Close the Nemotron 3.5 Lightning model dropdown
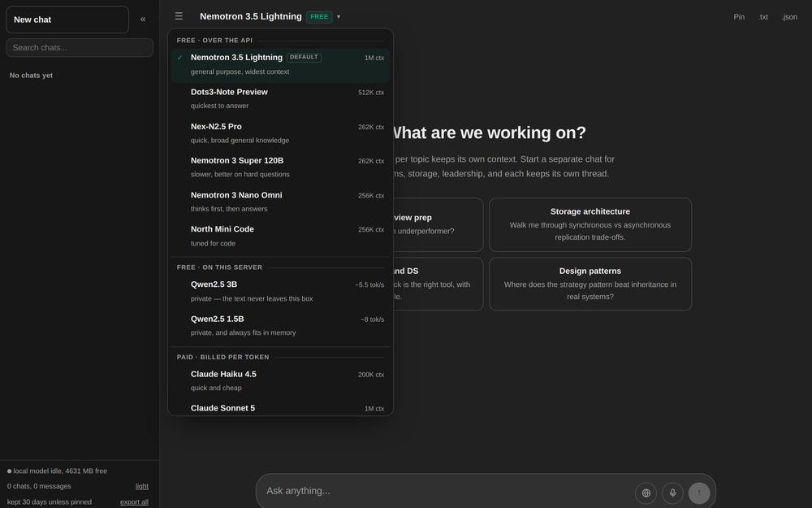Viewport: 812px width, 508px height. tap(270, 16)
